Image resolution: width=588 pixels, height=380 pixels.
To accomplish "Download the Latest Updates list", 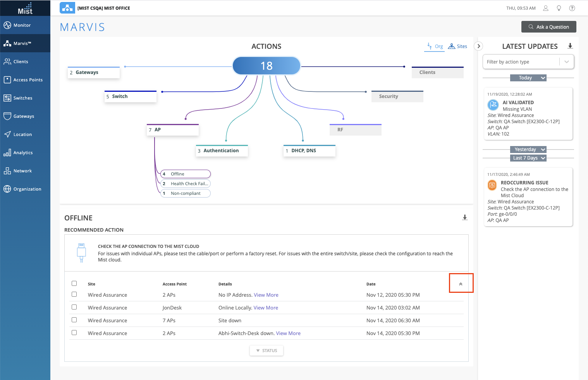I will pyautogui.click(x=570, y=46).
